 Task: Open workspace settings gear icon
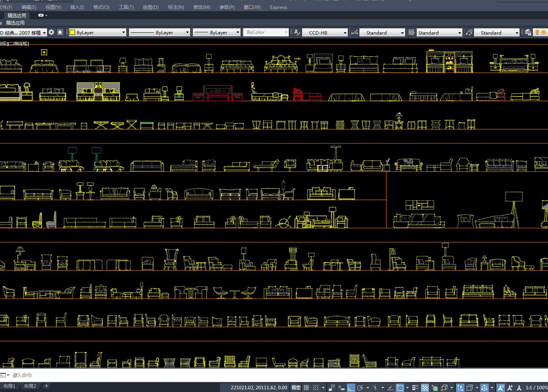(51, 33)
